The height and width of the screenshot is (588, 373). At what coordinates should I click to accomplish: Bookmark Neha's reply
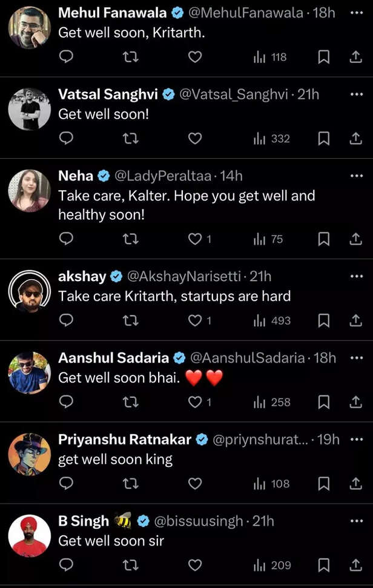point(324,239)
